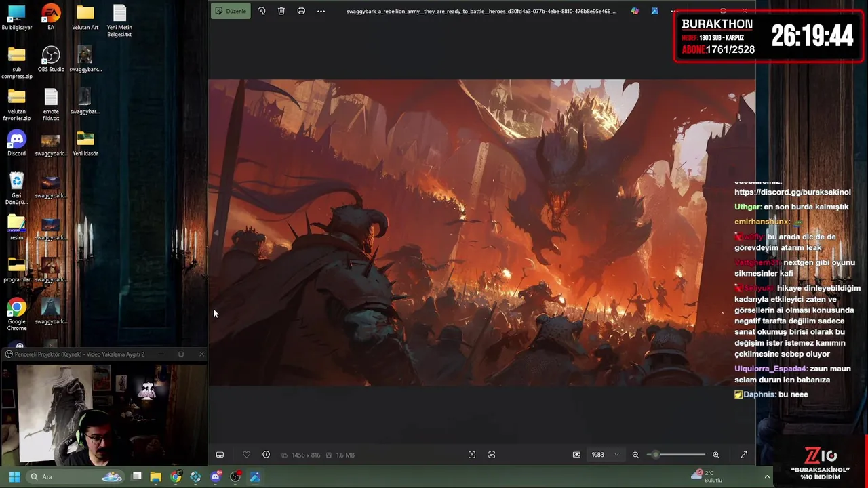Click the 1.6 MB file size text
This screenshot has height=488, width=868.
tap(345, 455)
